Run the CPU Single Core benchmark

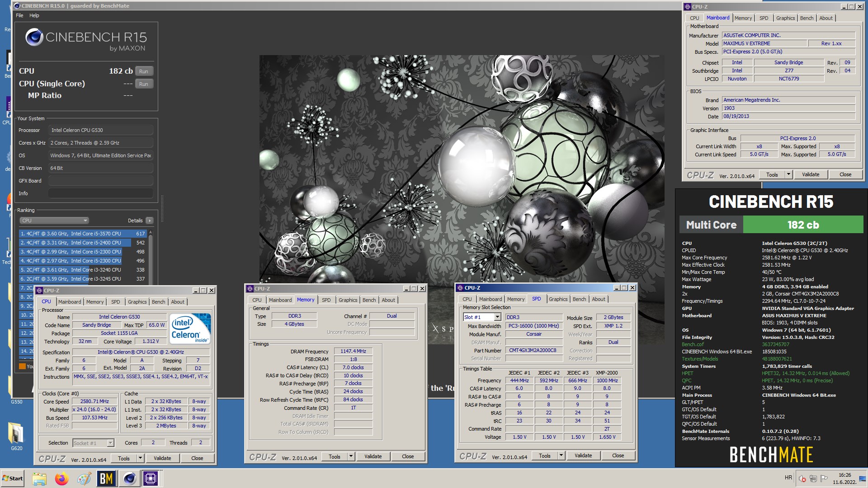[144, 84]
